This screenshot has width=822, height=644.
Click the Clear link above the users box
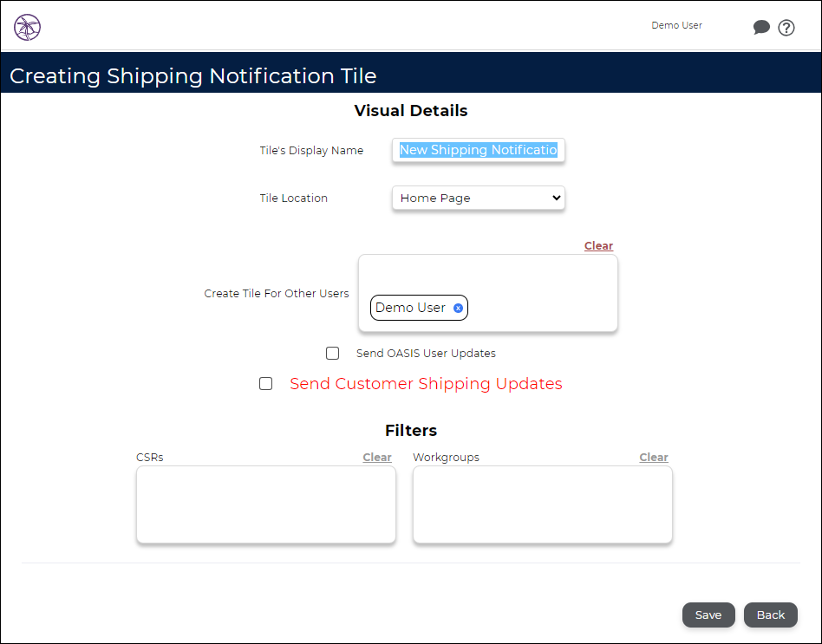(x=598, y=245)
